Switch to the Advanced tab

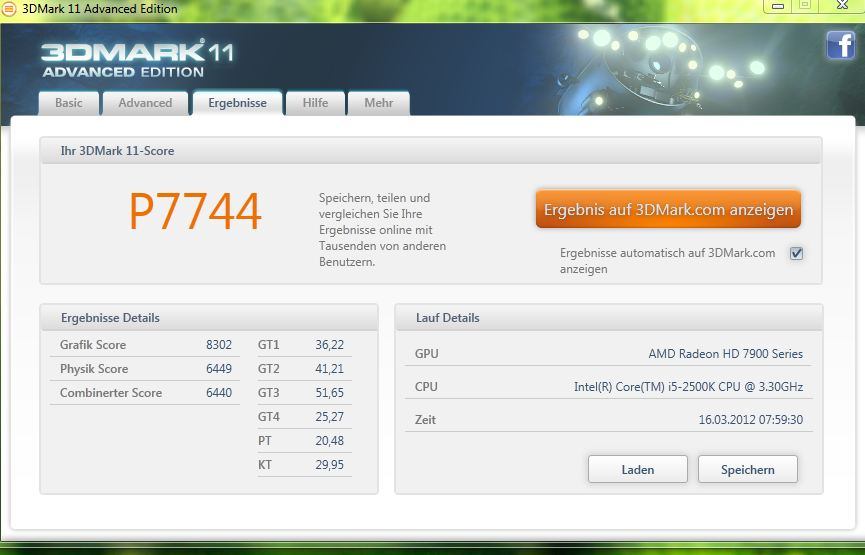(x=146, y=103)
